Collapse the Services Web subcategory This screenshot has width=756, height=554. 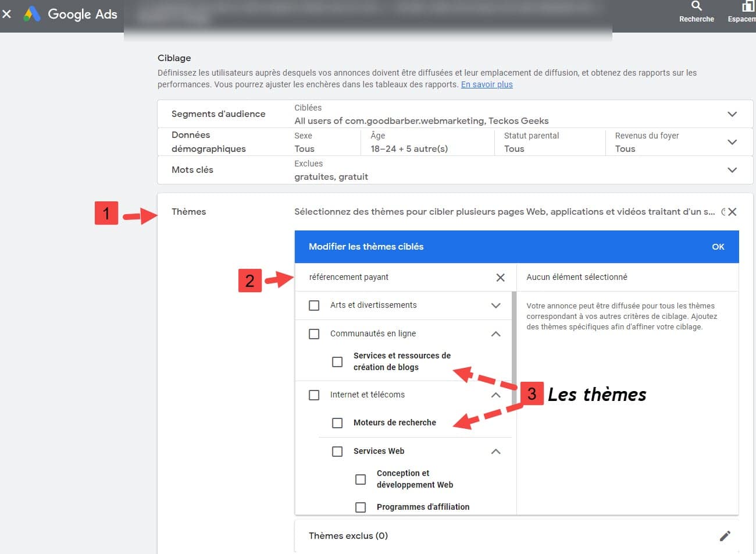pyautogui.click(x=495, y=452)
